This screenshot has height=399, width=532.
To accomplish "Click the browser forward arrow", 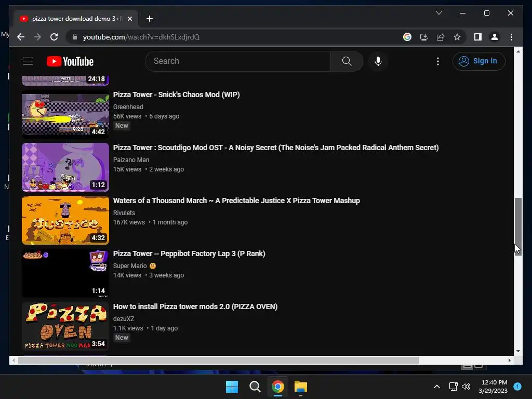I will pos(37,37).
